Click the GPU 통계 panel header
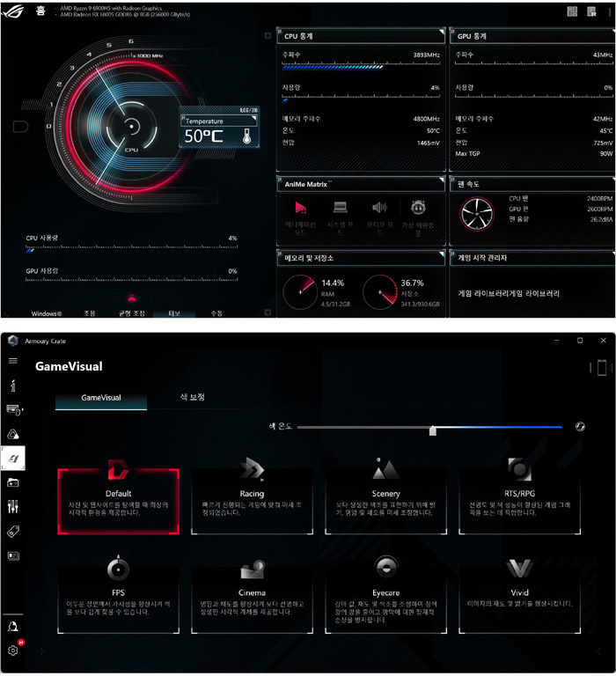The height and width of the screenshot is (676, 616). (532, 36)
